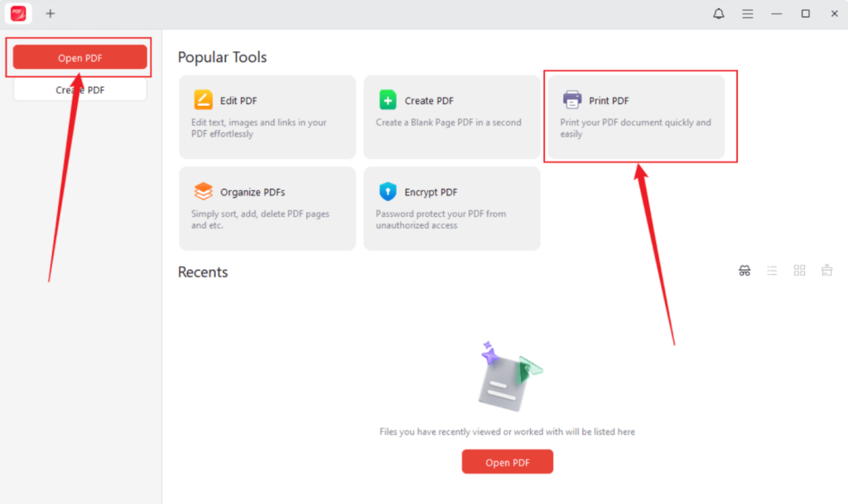The image size is (848, 504).
Task: Click the Open PDF button below Recents
Action: [507, 461]
